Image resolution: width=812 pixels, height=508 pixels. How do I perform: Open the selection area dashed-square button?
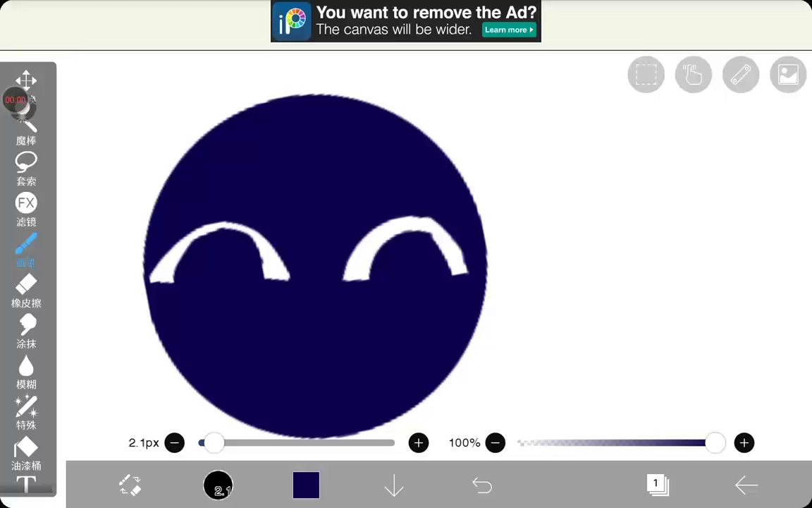coord(646,75)
